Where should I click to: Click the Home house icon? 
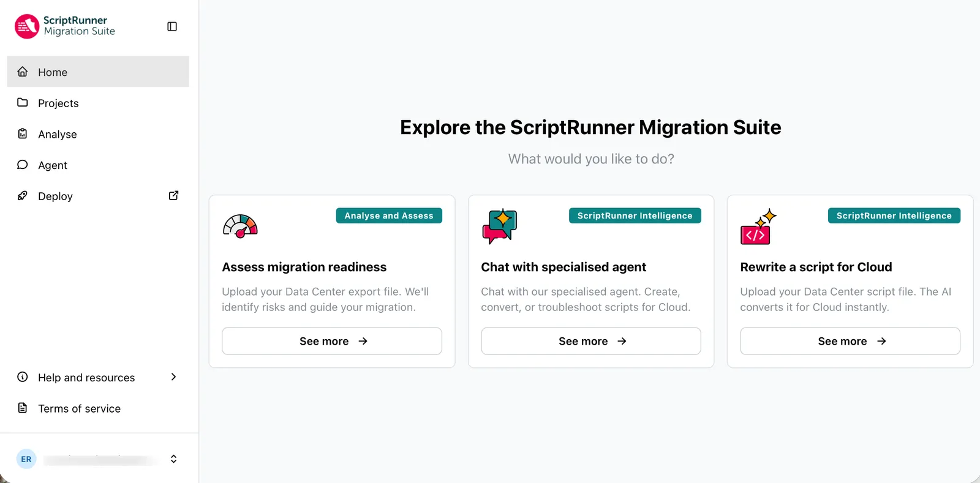pyautogui.click(x=23, y=72)
